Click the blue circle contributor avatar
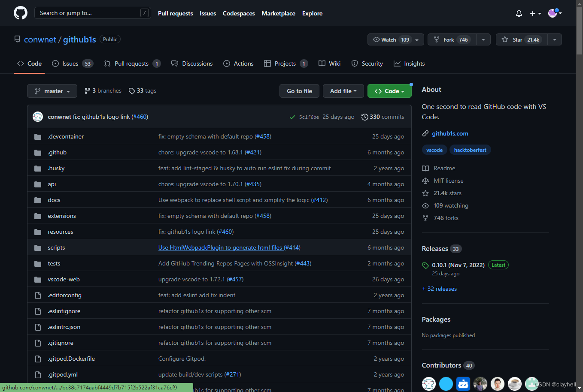The width and height of the screenshot is (583, 392). tap(446, 384)
